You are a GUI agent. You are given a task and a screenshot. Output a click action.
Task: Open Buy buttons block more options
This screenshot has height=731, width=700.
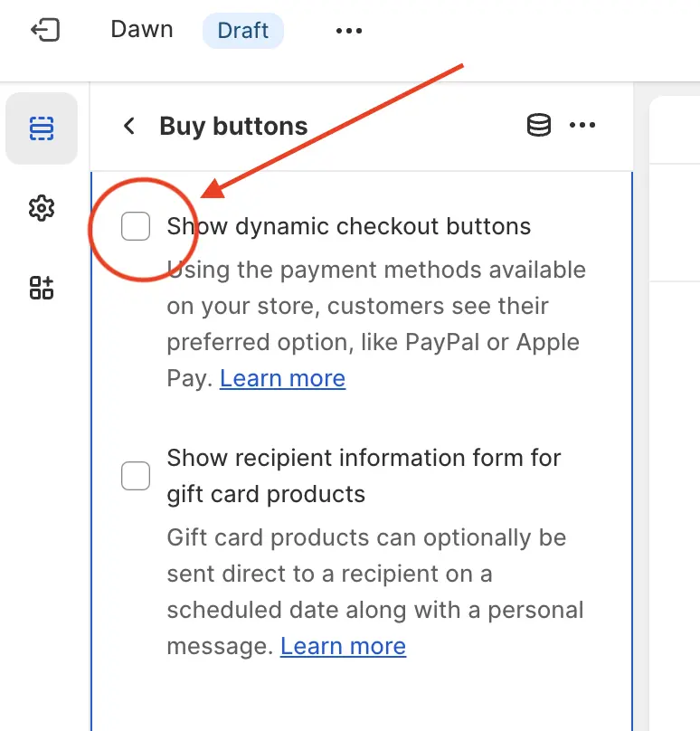point(582,125)
